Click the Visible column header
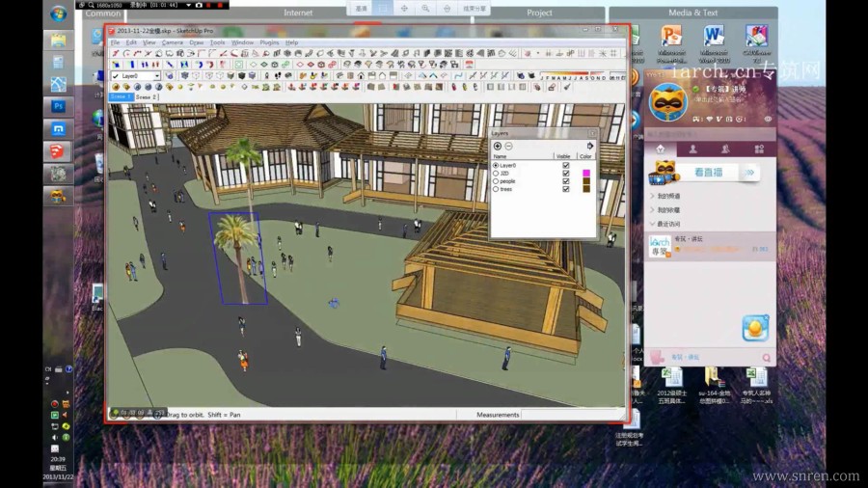This screenshot has height=488, width=868. point(563,156)
